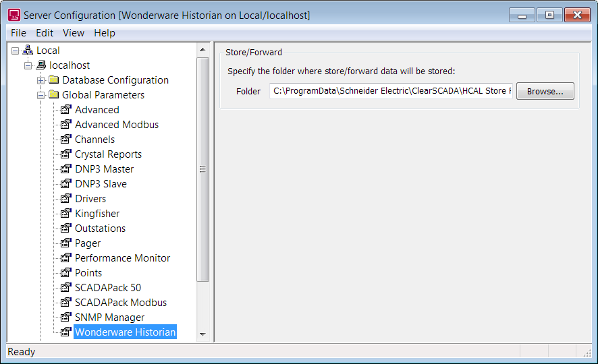This screenshot has width=598, height=364.
Task: Select the SCADAPack Modbus tree item
Action: 121,303
